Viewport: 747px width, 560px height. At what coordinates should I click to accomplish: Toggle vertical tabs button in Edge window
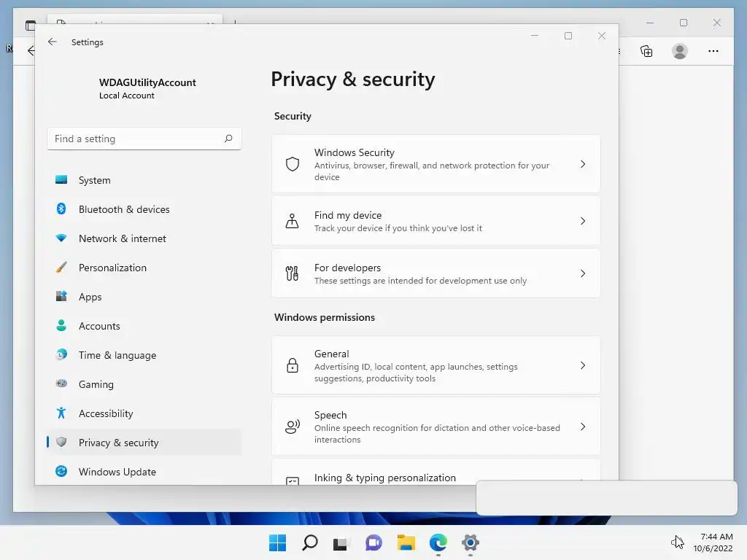pos(31,26)
